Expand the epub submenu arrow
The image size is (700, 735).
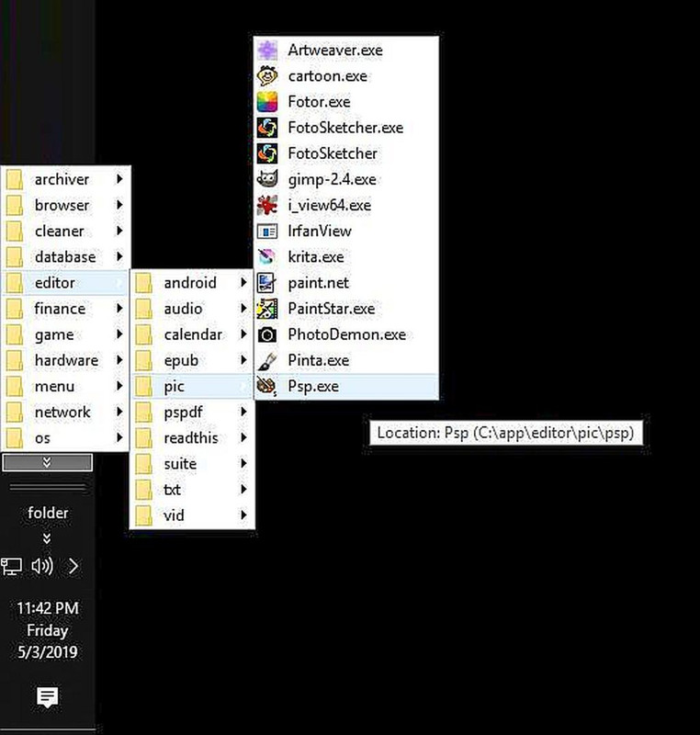[x=243, y=360]
